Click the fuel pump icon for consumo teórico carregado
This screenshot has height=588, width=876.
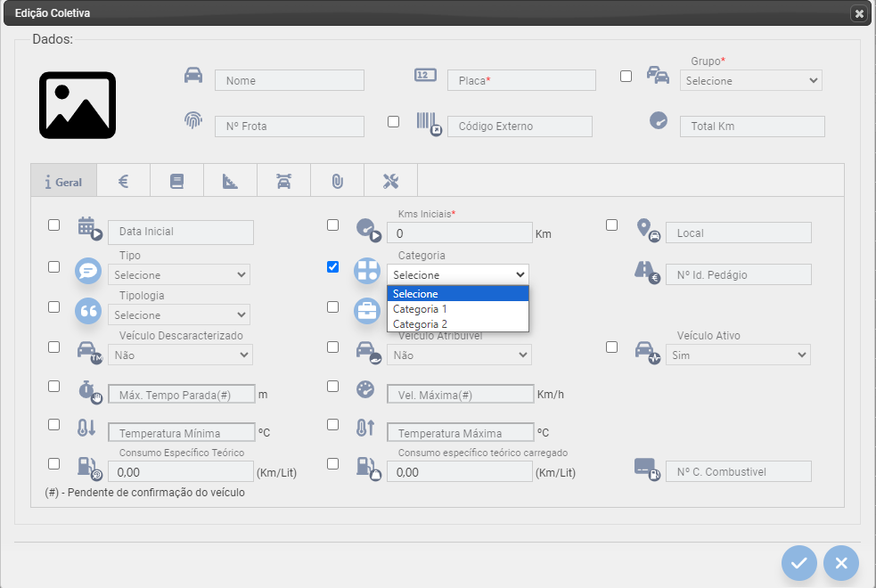[x=369, y=469]
